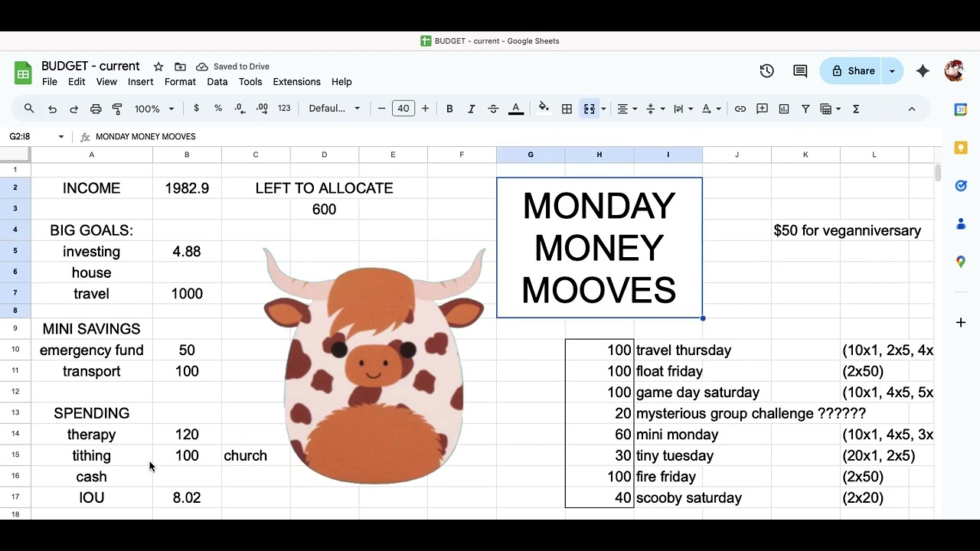Screen dimensions: 980x551
Task: Toggle italic formatting
Action: coord(471,109)
